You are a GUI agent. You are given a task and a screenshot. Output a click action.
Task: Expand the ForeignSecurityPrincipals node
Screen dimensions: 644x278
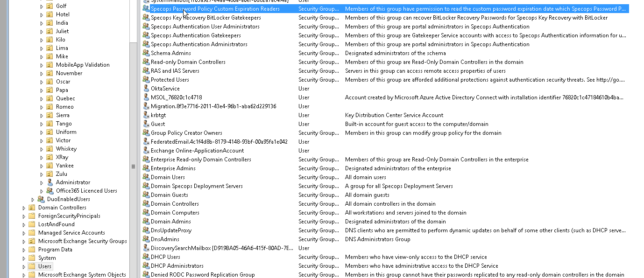pos(24,216)
